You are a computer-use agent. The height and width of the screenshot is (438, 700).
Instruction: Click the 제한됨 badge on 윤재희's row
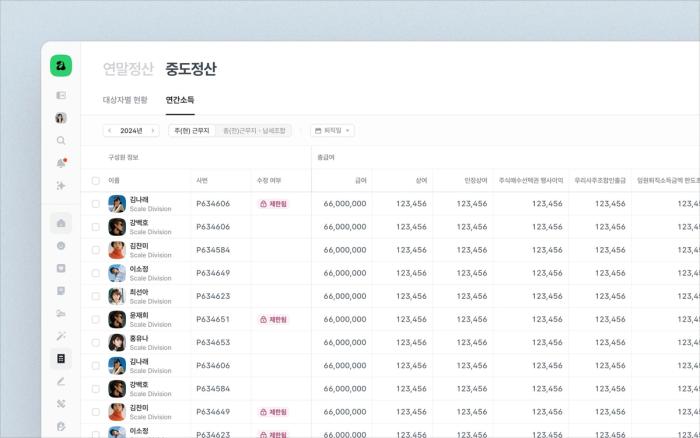click(273, 319)
